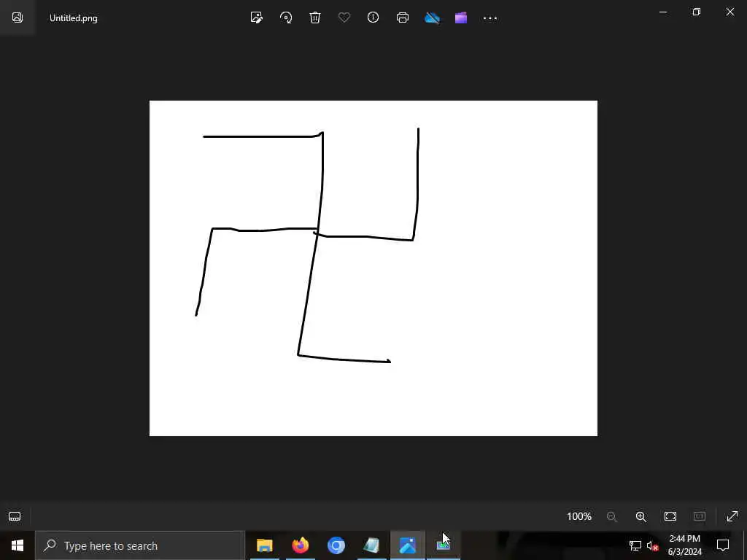Open the Clipchamp video editor icon

click(x=461, y=17)
